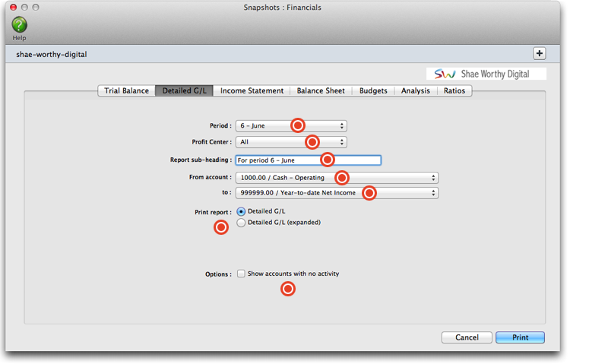Expand the 'to' account dropdown
Image resolution: width=589 pixels, height=364 pixels.
click(x=337, y=194)
